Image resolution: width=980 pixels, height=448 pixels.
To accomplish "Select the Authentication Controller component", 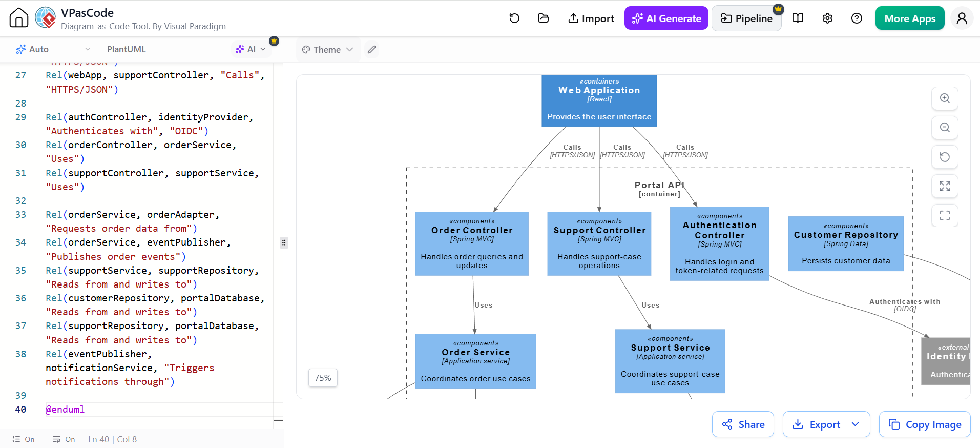I will point(720,243).
